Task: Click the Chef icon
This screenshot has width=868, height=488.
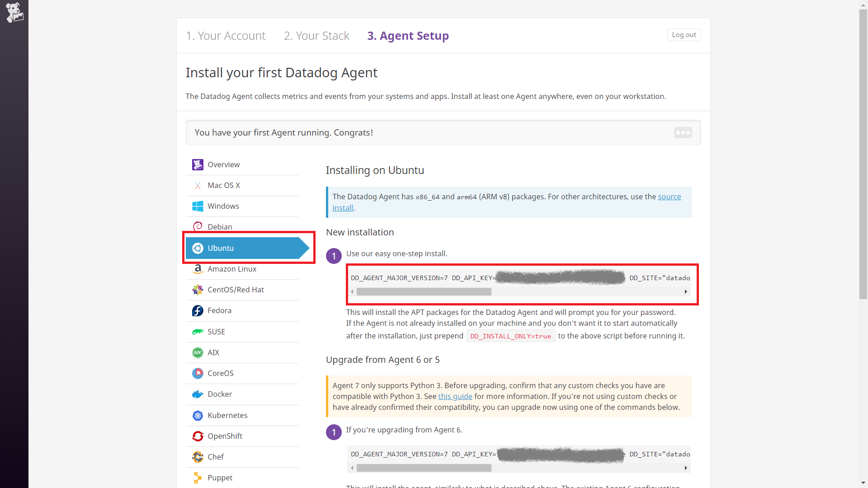Action: [198, 457]
